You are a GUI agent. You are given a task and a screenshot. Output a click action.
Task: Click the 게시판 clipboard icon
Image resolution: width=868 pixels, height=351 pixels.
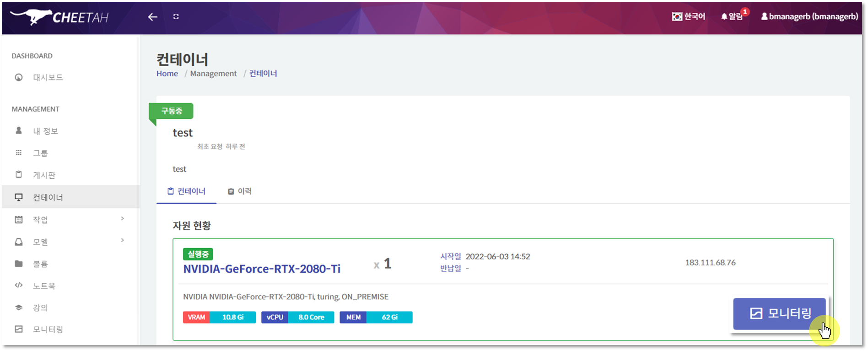click(19, 175)
